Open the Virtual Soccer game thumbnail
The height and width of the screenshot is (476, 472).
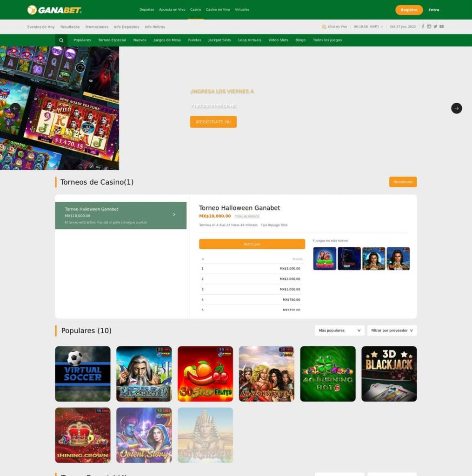coord(83,374)
